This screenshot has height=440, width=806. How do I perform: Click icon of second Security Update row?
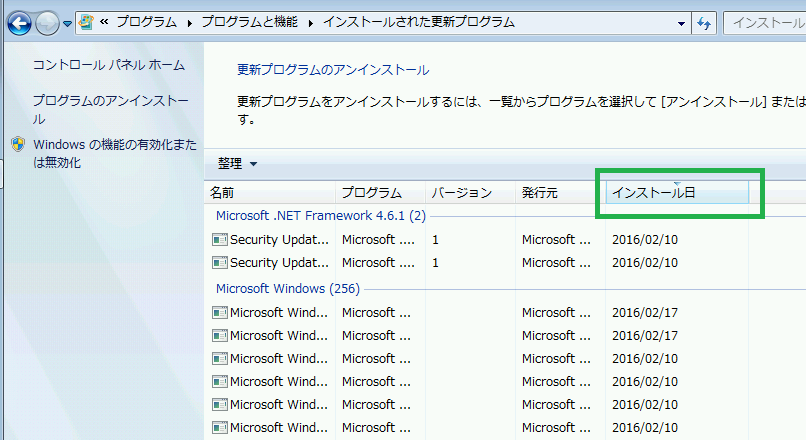pyautogui.click(x=220, y=263)
